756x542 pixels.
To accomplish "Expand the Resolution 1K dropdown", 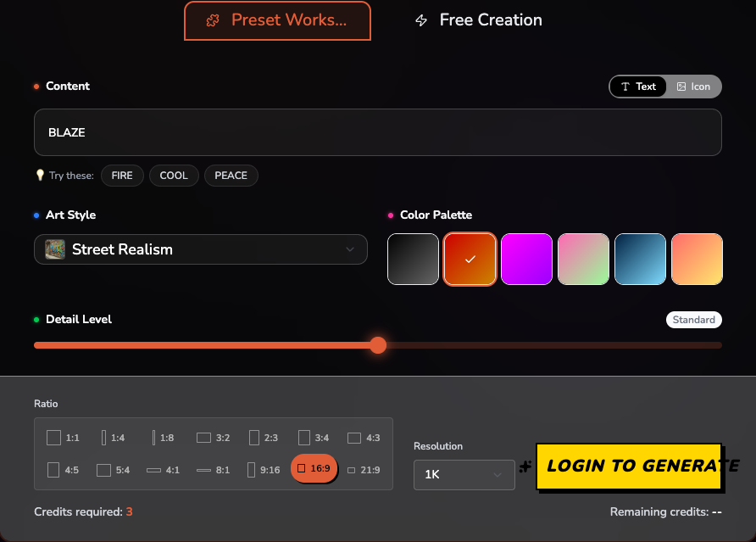I will tap(464, 475).
